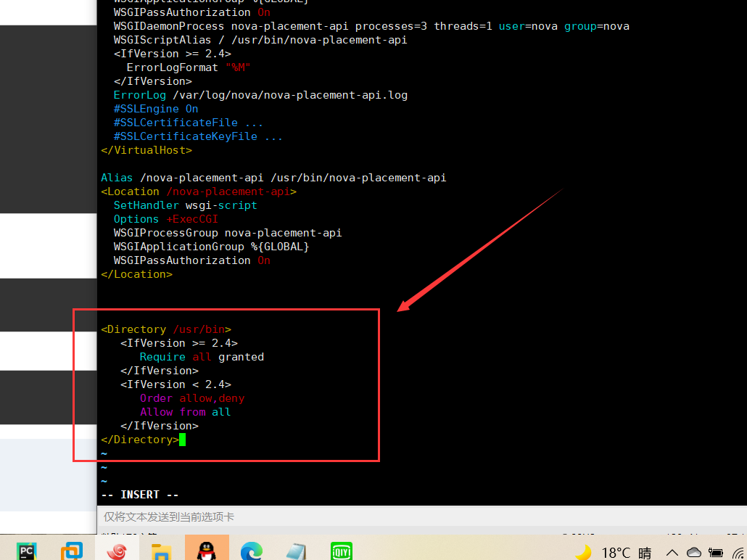Screen dimensions: 747x560
Task: Launch Microsoft Edge from the taskbar
Action: pyautogui.click(x=251, y=552)
